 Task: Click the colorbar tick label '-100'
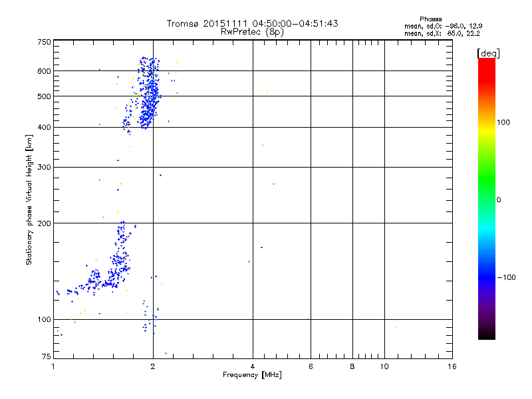click(x=506, y=277)
